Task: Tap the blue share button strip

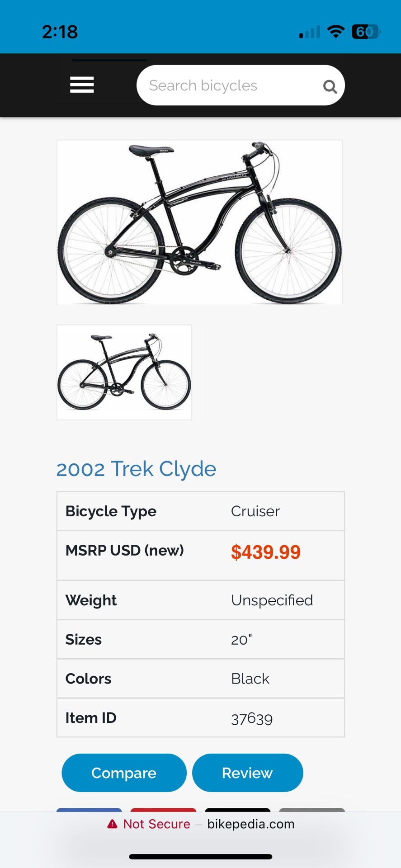Action: [89, 810]
